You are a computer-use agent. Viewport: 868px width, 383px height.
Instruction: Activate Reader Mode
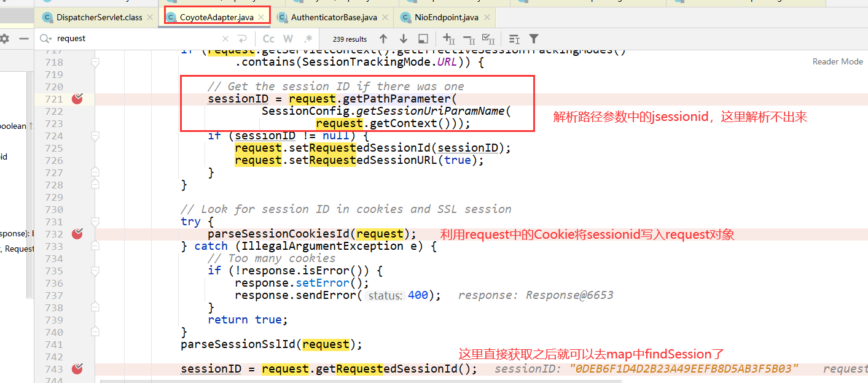click(837, 61)
